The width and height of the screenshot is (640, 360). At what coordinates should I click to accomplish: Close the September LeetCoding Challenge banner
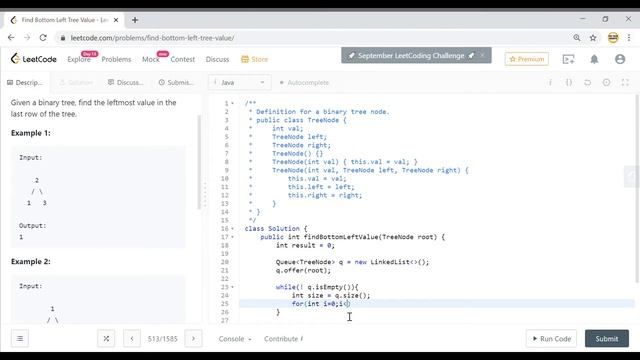[x=482, y=55]
